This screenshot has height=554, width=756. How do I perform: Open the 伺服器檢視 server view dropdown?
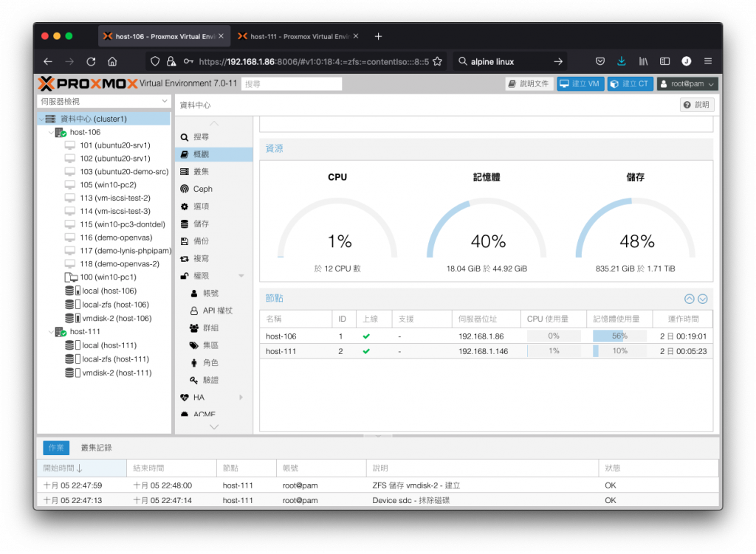click(103, 101)
